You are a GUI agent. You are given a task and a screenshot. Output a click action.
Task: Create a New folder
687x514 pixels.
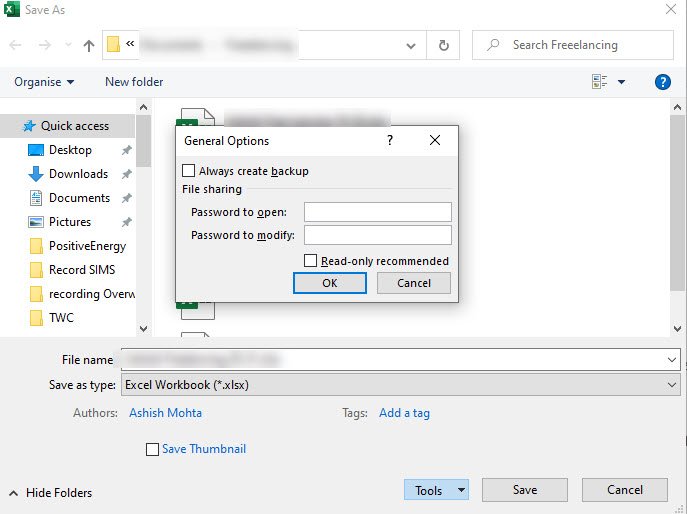pyautogui.click(x=134, y=82)
